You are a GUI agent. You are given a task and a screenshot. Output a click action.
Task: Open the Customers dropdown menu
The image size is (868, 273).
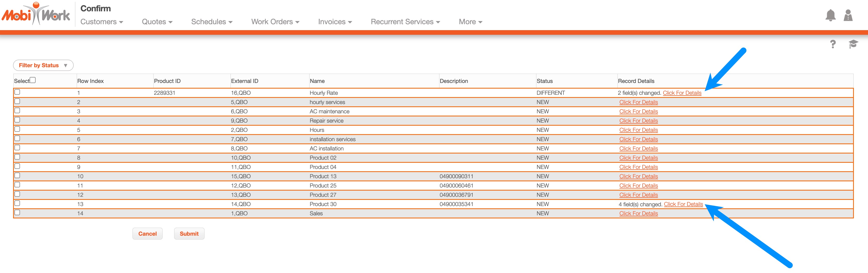point(101,22)
